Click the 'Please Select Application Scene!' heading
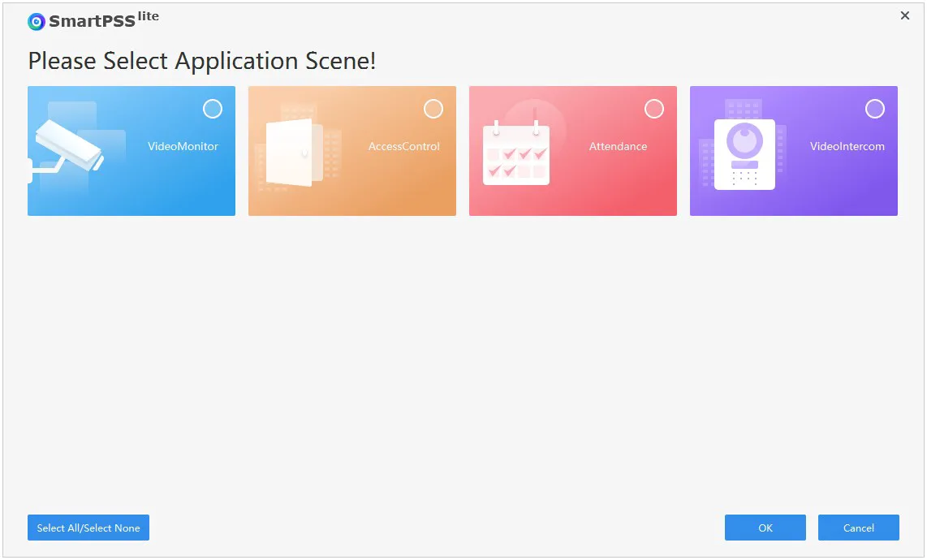927x560 pixels. (x=202, y=61)
